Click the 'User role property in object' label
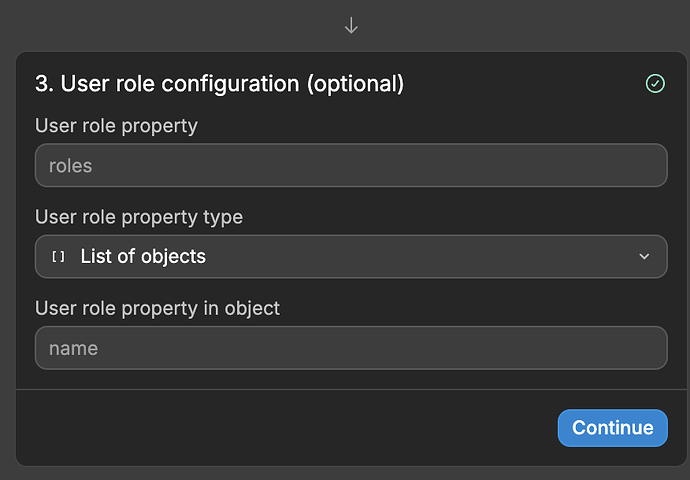 [157, 308]
